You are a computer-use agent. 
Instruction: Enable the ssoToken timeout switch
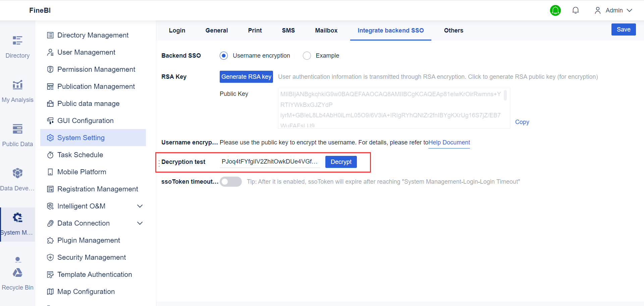point(231,181)
